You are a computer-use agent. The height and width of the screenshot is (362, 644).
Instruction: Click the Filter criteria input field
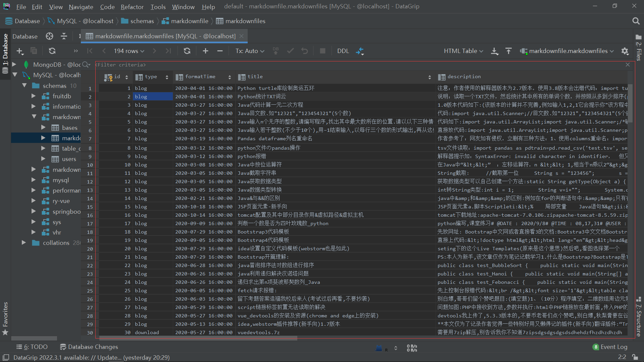(x=359, y=65)
